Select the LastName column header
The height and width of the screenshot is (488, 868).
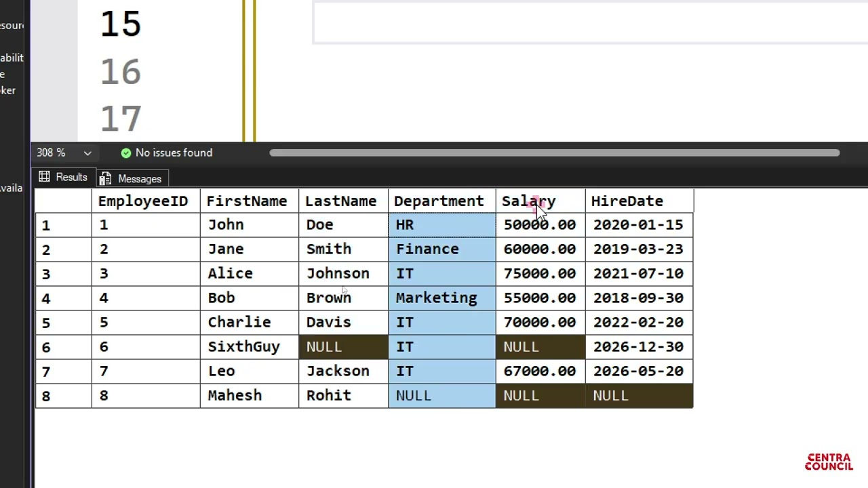click(343, 201)
